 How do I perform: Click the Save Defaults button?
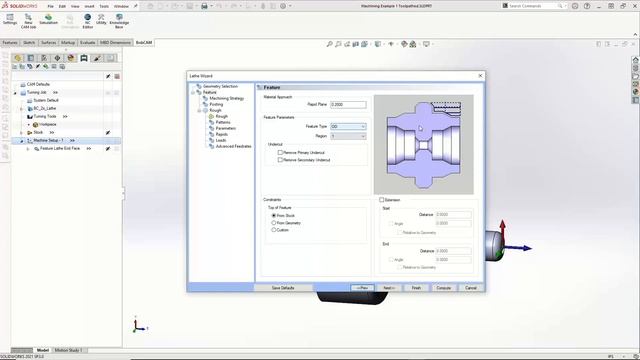(283, 288)
